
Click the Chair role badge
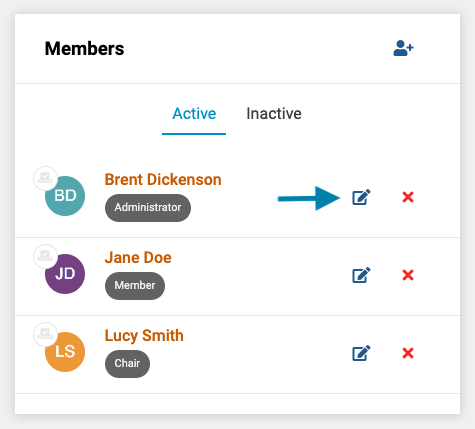(127, 364)
